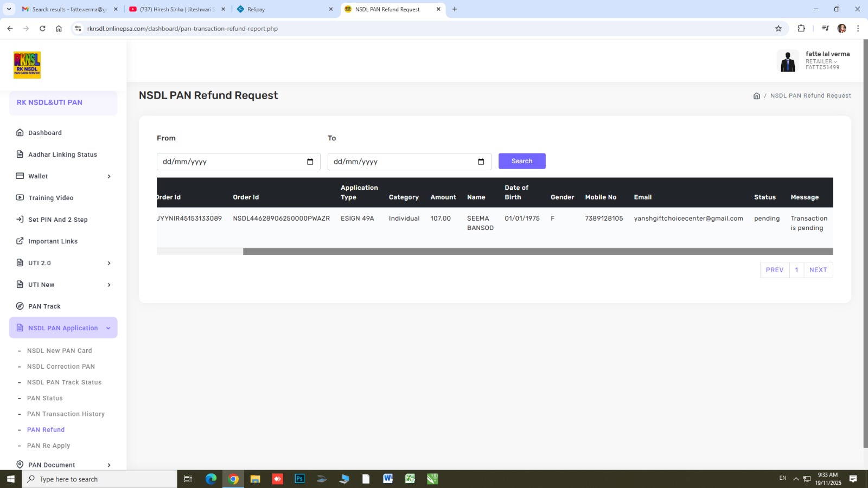Click the RK NSDL logo in sidebar

[x=27, y=65]
